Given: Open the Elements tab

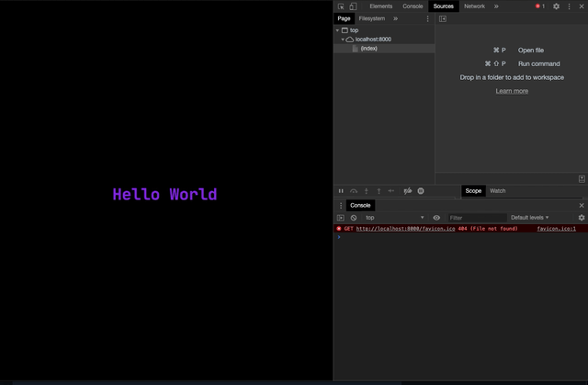Looking at the screenshot, I should (x=380, y=6).
